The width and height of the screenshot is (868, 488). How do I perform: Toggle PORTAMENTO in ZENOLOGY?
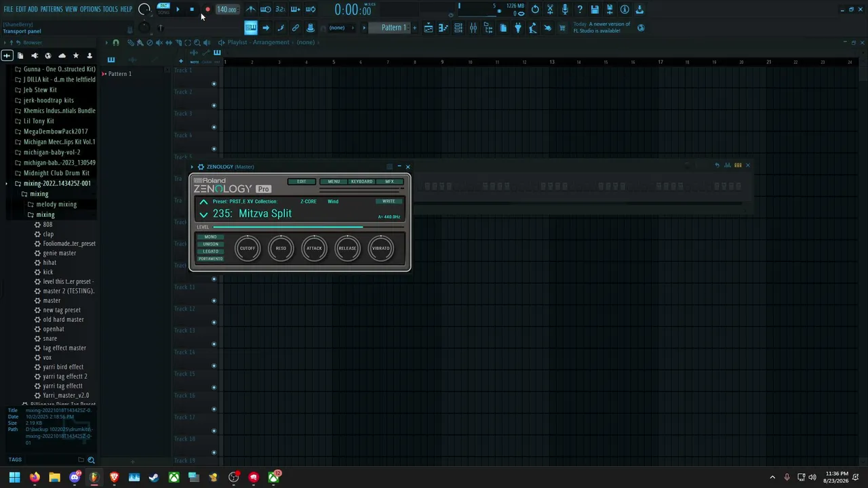pyautogui.click(x=210, y=259)
